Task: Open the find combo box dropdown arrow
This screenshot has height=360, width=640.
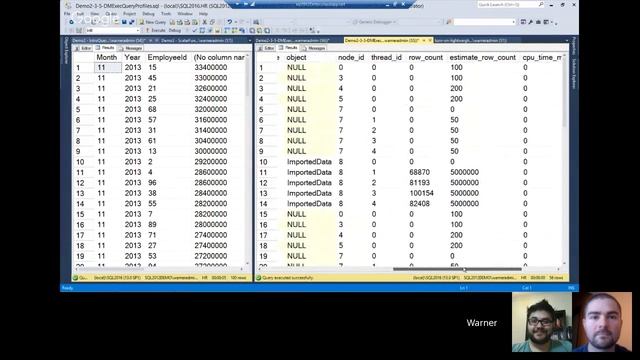Action: click(513, 22)
